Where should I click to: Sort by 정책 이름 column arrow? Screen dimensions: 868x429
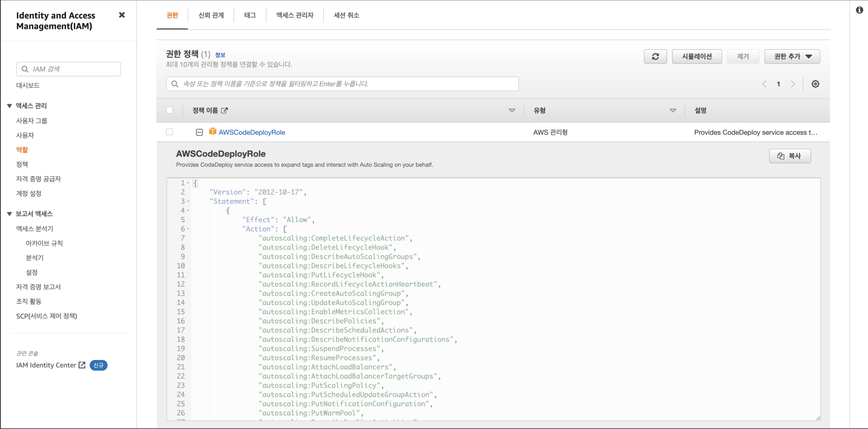(512, 110)
